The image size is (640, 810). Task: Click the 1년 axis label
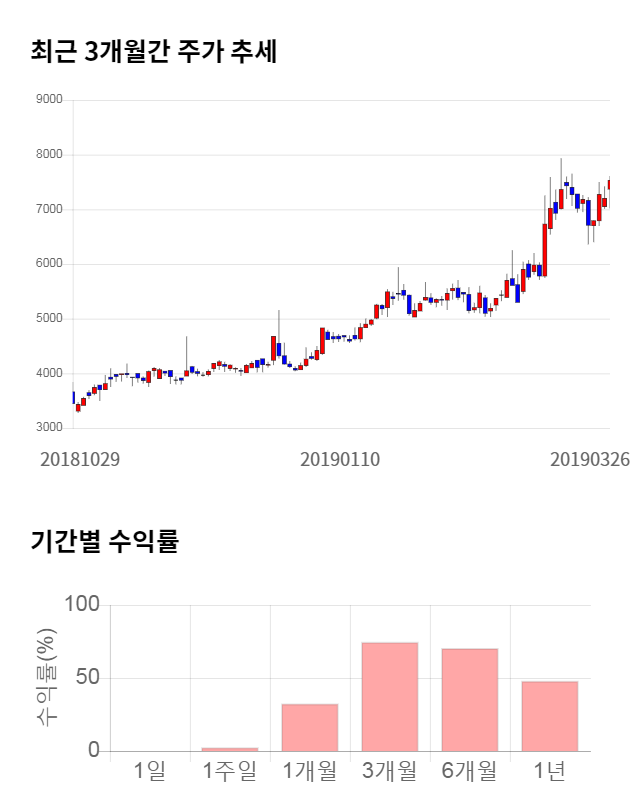[x=549, y=772]
